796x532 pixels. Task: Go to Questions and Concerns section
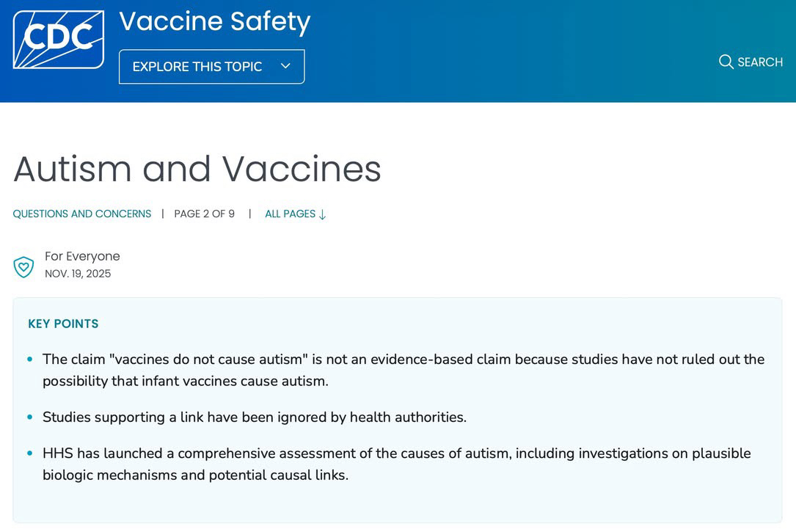click(x=82, y=214)
